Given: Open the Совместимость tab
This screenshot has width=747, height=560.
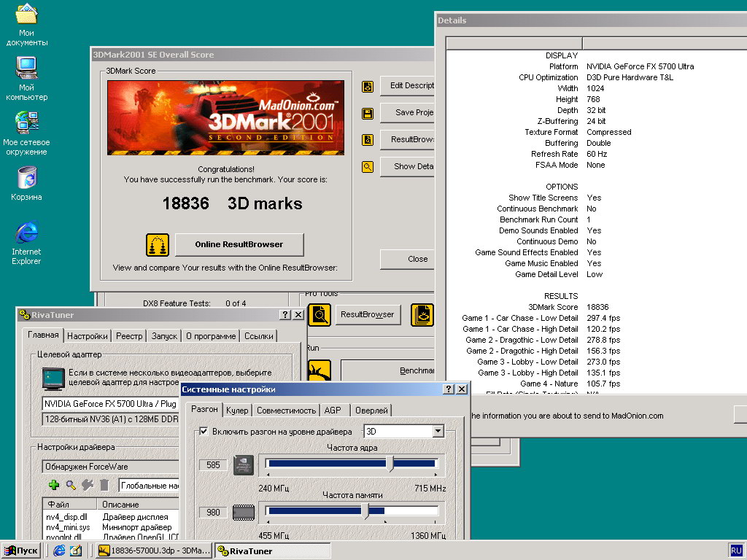Looking at the screenshot, I should tap(286, 410).
